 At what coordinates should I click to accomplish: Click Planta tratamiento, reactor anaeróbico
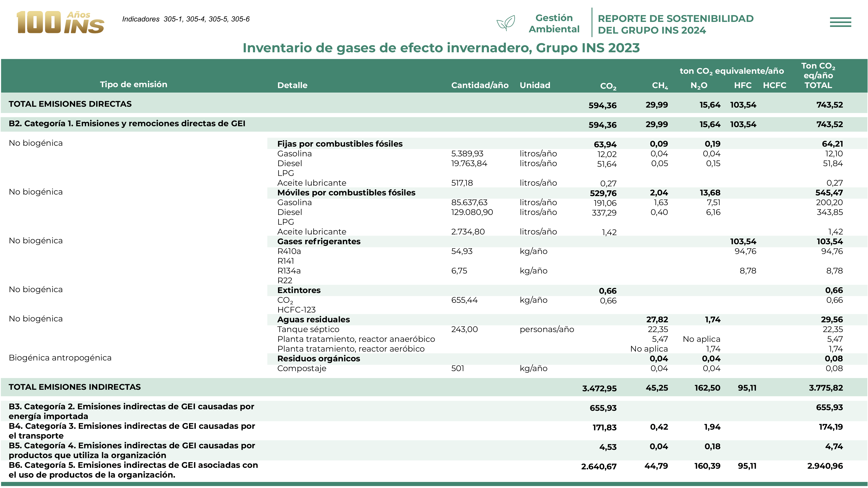[x=356, y=339]
